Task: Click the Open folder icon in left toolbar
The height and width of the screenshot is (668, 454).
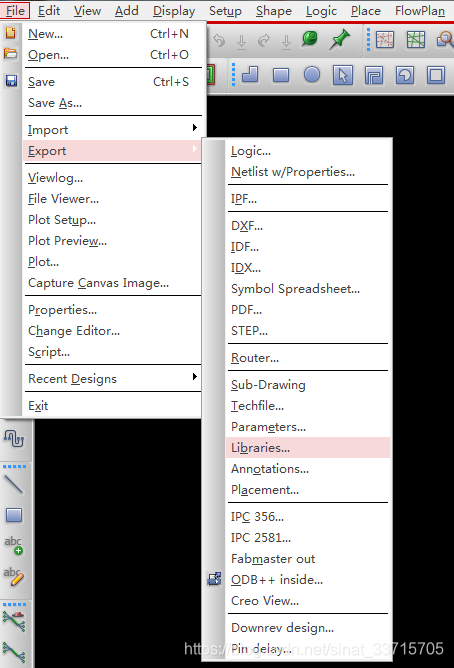Action: (x=11, y=54)
